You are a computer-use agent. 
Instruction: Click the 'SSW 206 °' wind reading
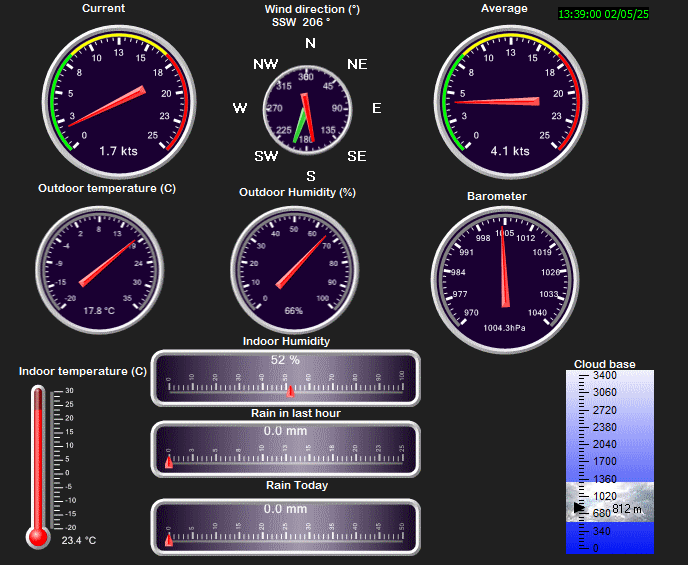pos(301,22)
